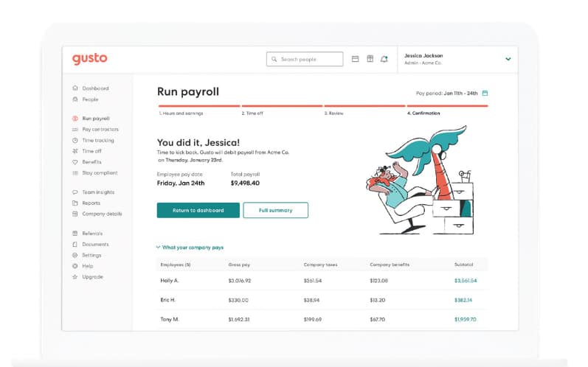Click the Settings gear icon
Image resolution: width=588 pixels, height=367 pixels.
point(75,255)
